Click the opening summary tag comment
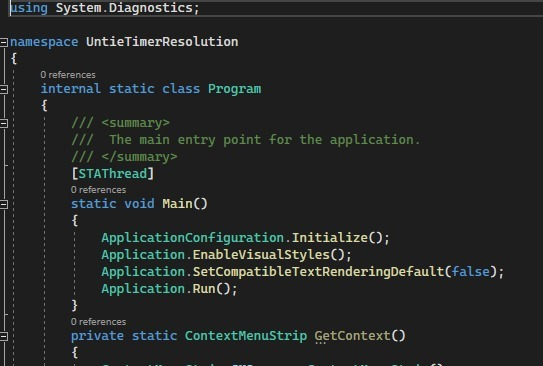 coord(121,123)
